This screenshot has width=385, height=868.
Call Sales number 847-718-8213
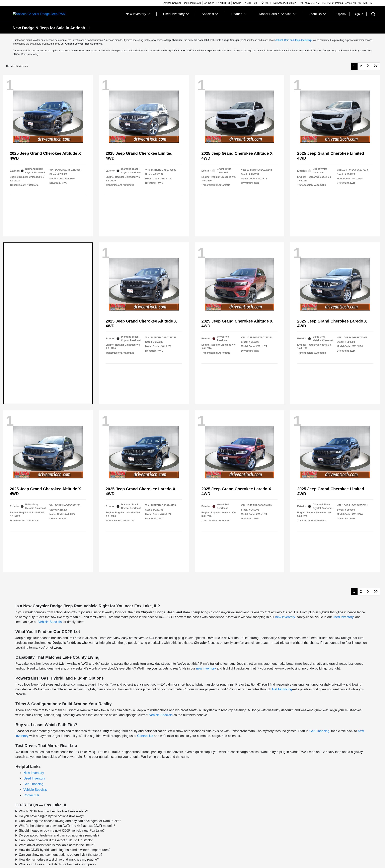point(219,3)
